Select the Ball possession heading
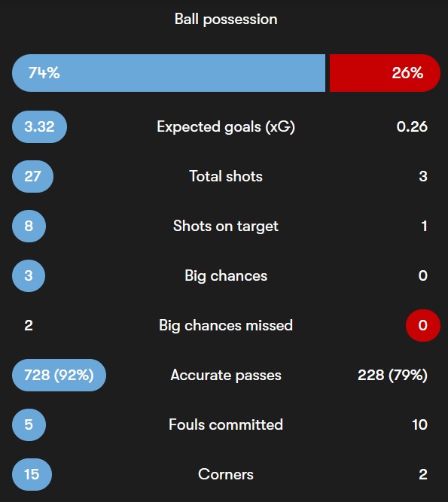This screenshot has height=502, width=448. point(226,20)
